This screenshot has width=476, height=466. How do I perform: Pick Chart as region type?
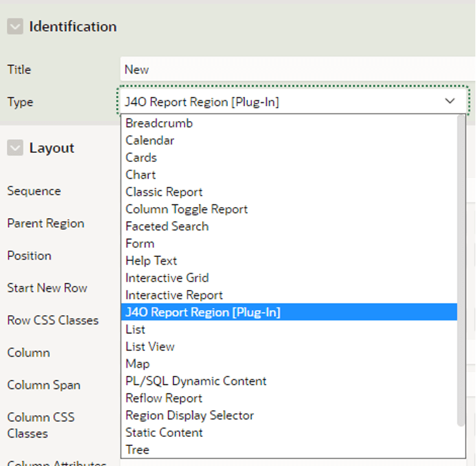[x=289, y=175]
